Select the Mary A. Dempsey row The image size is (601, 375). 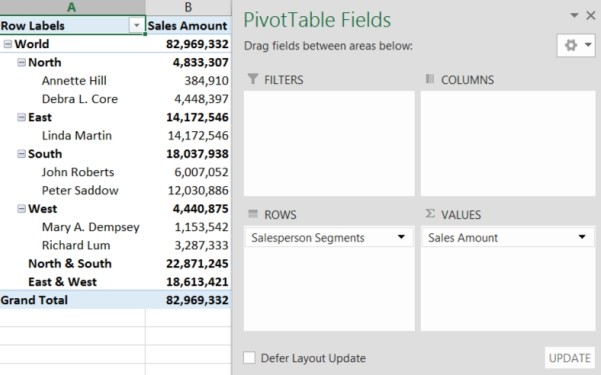click(x=115, y=227)
